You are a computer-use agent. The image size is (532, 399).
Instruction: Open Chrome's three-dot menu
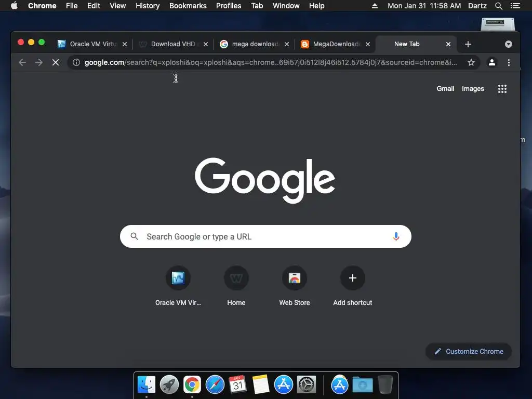(x=509, y=62)
